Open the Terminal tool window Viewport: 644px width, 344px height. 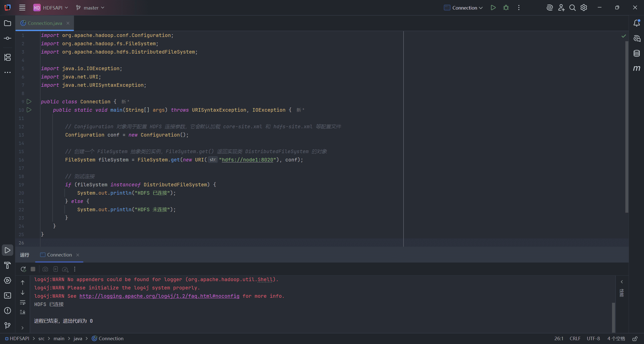(x=8, y=295)
